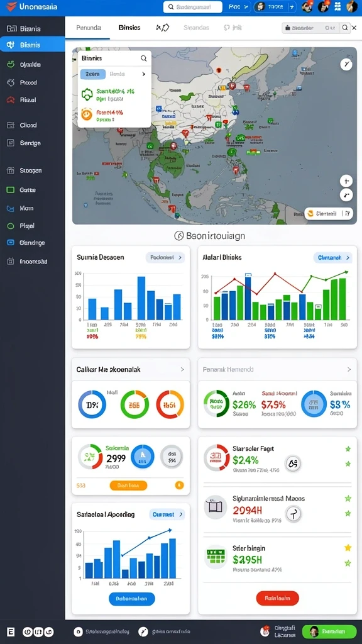Open the Poclonirst dropdown on Sumia Desacen card
This screenshot has width=362, height=644.
click(x=165, y=257)
